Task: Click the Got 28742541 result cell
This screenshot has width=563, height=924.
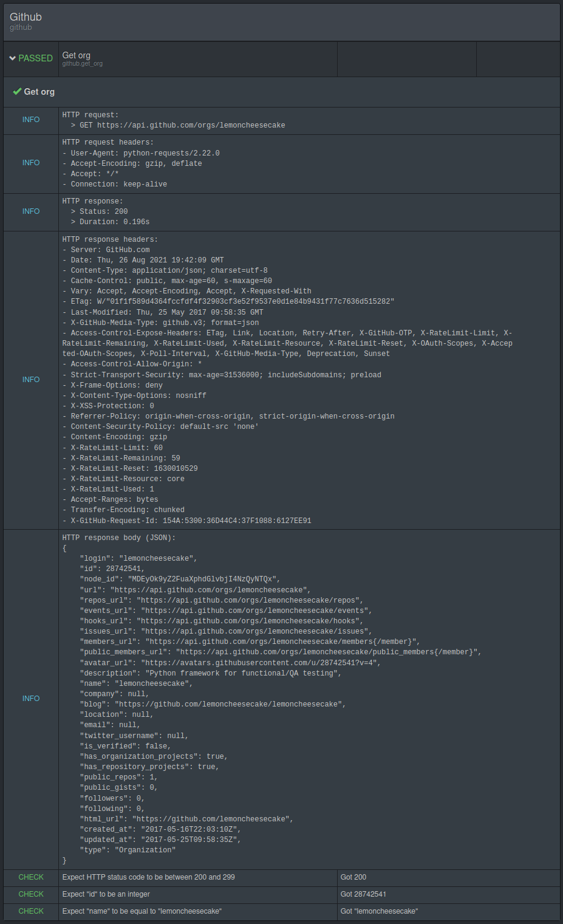Action: (448, 894)
